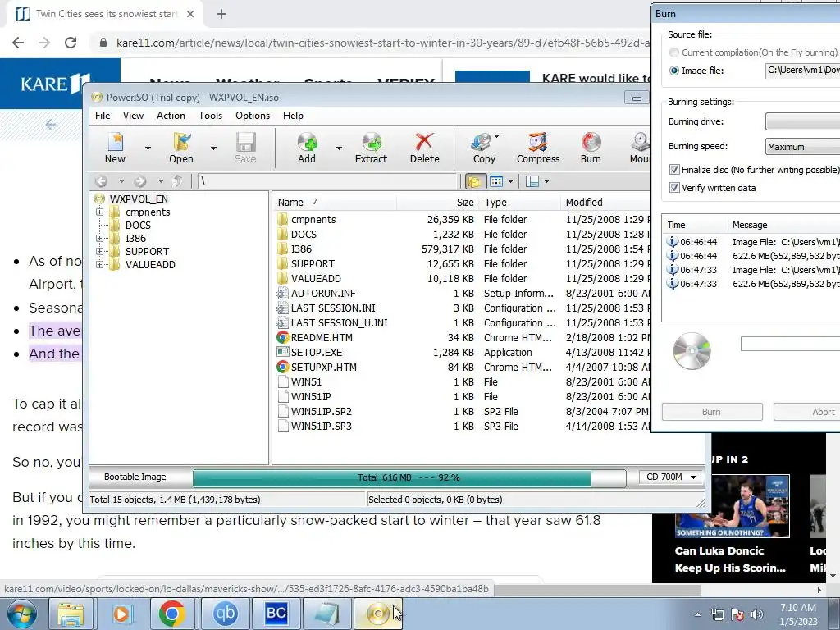Click the New toolbar icon in PowerISO
The image size is (840, 630).
115,148
